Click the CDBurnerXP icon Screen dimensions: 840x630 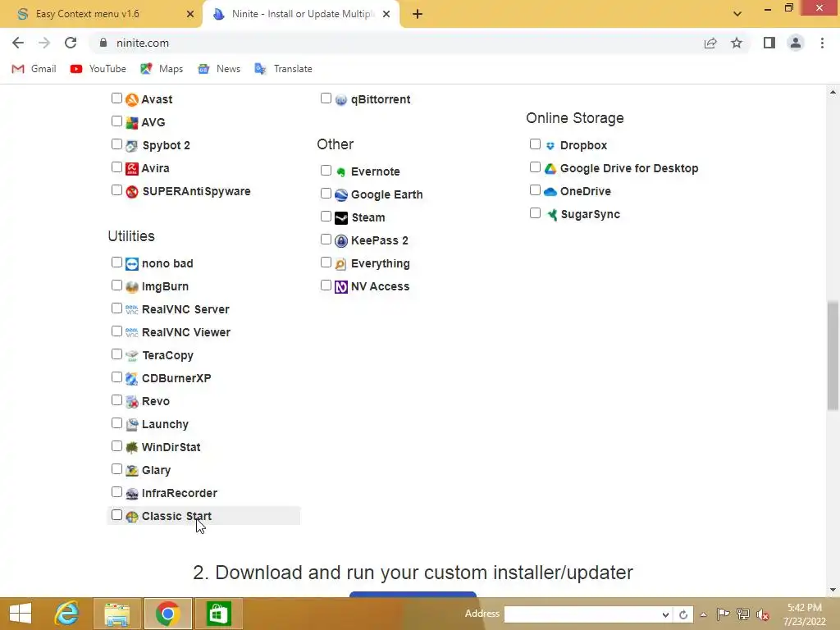click(132, 379)
